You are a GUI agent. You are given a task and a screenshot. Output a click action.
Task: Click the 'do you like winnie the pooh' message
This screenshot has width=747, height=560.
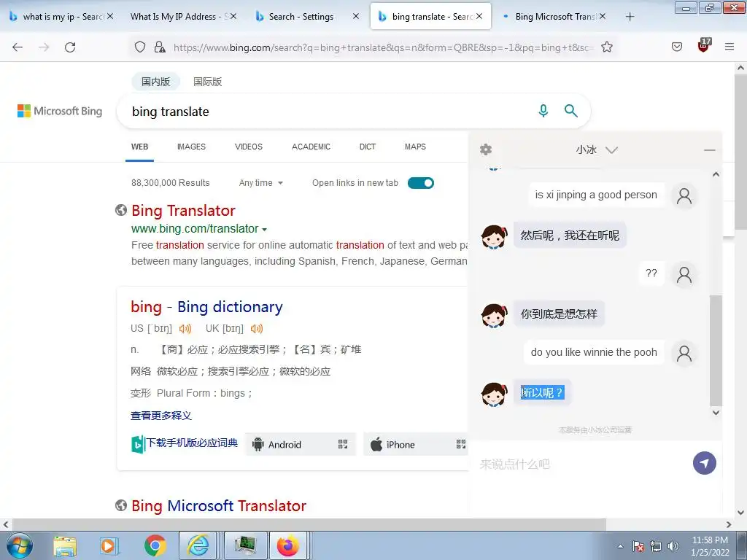tap(594, 352)
